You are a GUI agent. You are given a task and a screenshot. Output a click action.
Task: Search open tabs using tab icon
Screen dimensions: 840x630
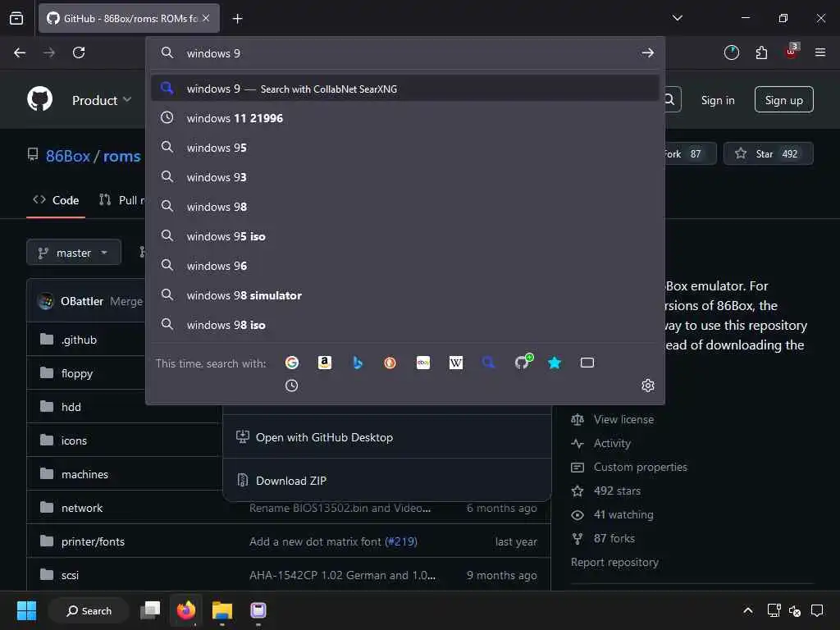point(587,363)
